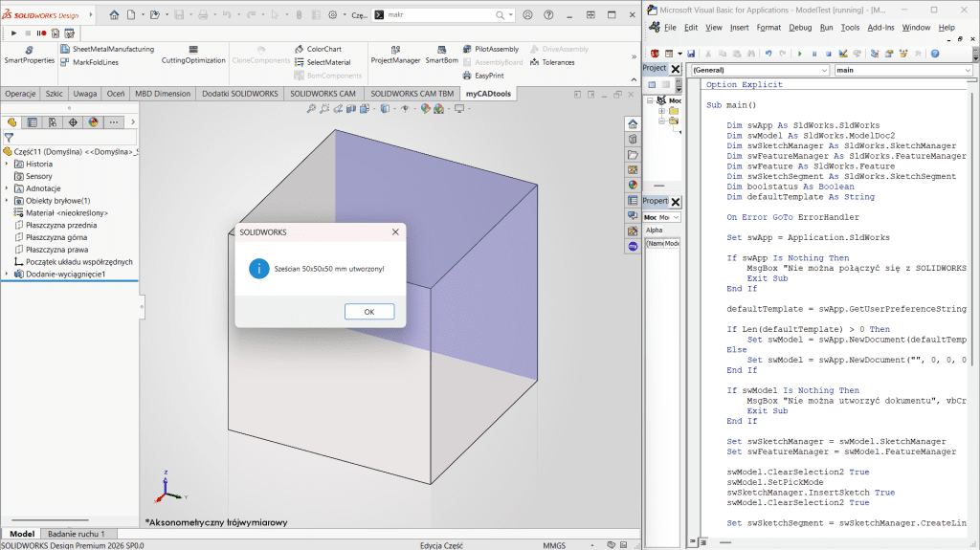Switch to DimXpertManager tab
The height and width of the screenshot is (550, 980).
pos(73,122)
